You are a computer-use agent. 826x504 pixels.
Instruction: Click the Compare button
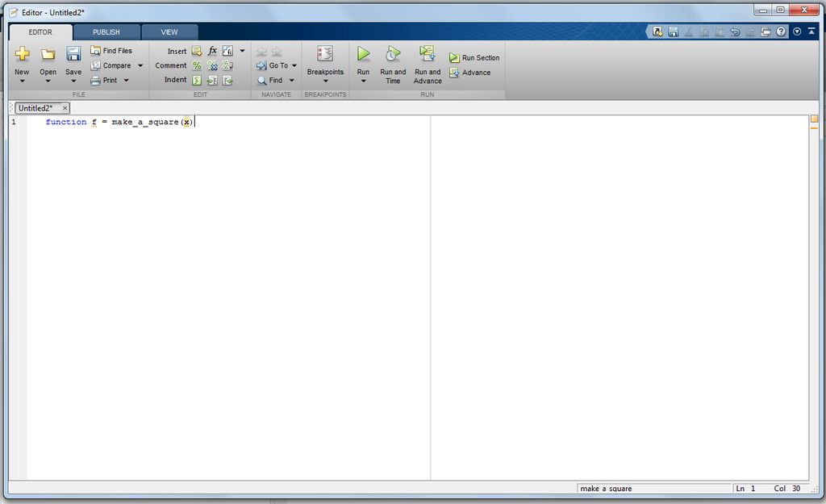click(x=111, y=65)
